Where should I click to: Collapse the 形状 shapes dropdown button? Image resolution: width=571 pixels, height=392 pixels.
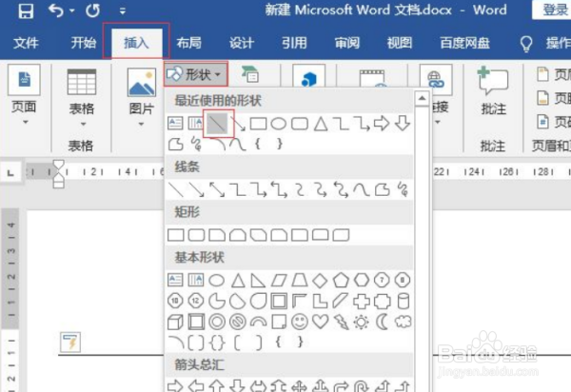[x=196, y=74]
